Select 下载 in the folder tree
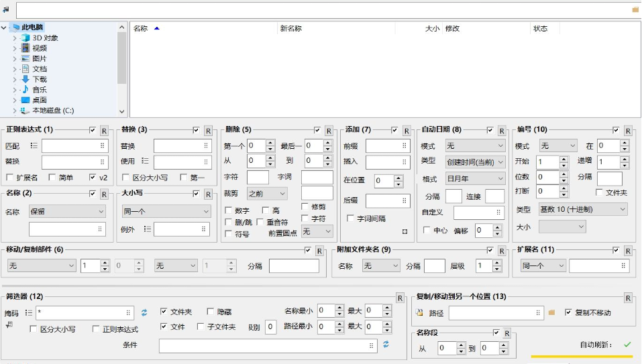642x364 pixels. coord(40,79)
